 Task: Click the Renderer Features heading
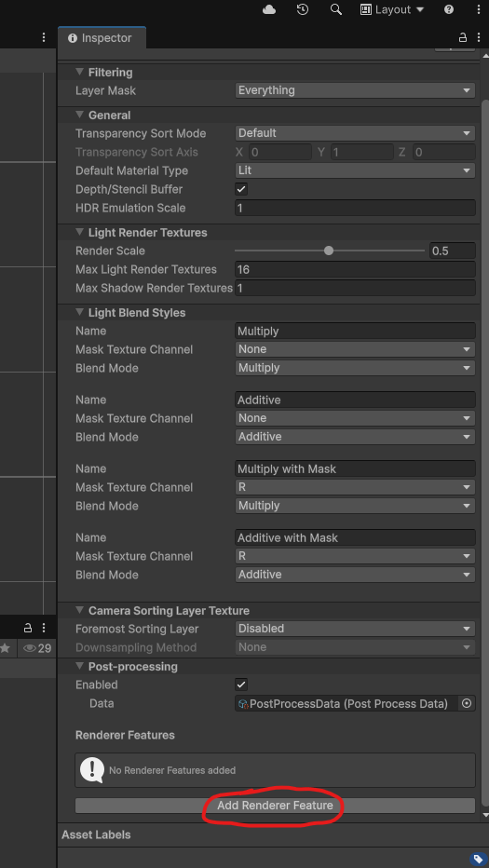125,735
